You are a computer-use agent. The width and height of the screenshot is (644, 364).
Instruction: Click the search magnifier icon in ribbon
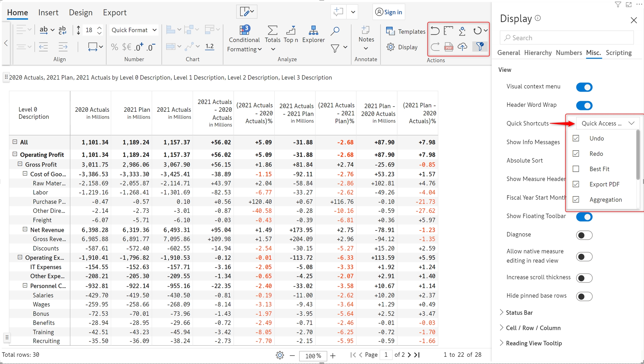tap(335, 31)
